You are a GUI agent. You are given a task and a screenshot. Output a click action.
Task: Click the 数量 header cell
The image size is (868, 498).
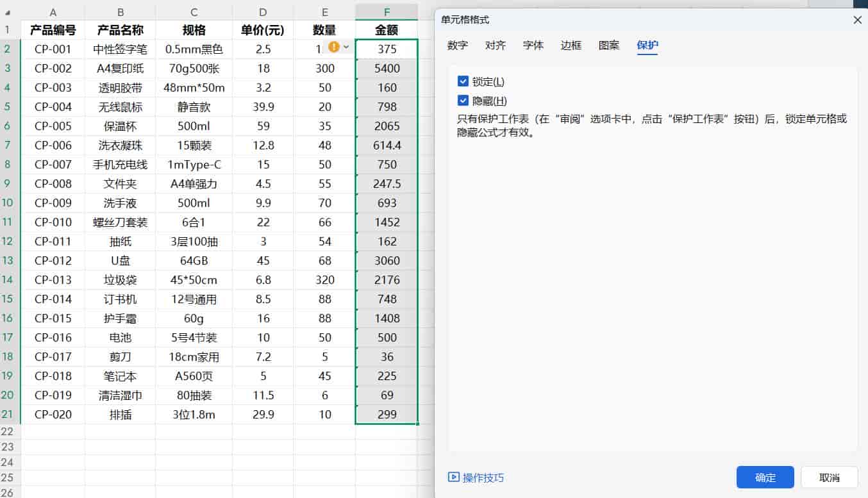click(324, 29)
